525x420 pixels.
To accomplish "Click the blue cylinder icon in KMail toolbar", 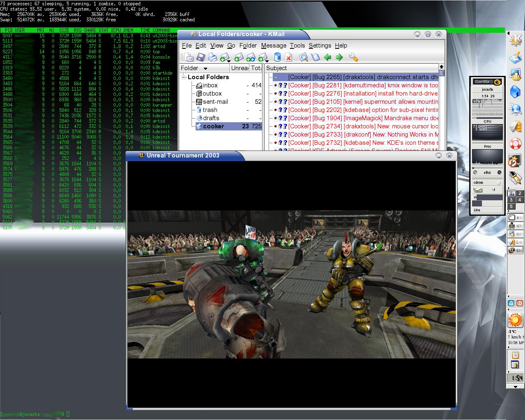I will pyautogui.click(x=277, y=57).
